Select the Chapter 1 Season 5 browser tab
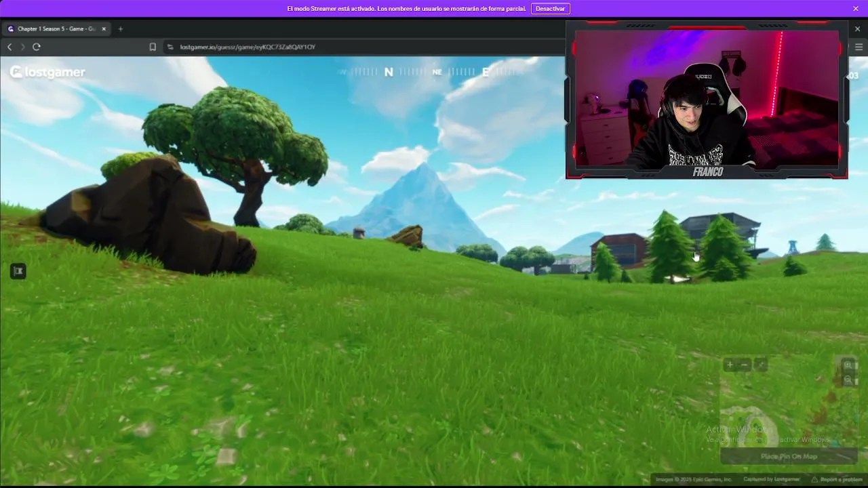The image size is (868, 488). click(x=56, y=29)
